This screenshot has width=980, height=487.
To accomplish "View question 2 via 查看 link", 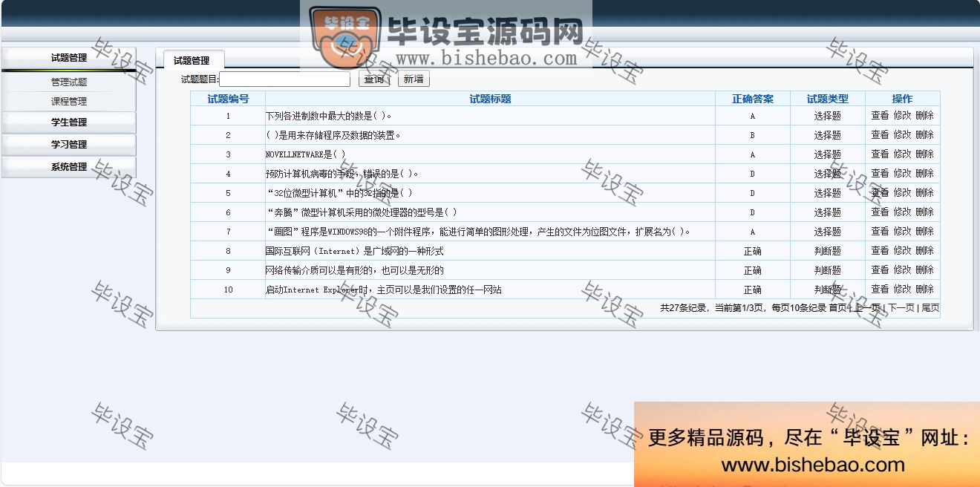I will tap(880, 135).
